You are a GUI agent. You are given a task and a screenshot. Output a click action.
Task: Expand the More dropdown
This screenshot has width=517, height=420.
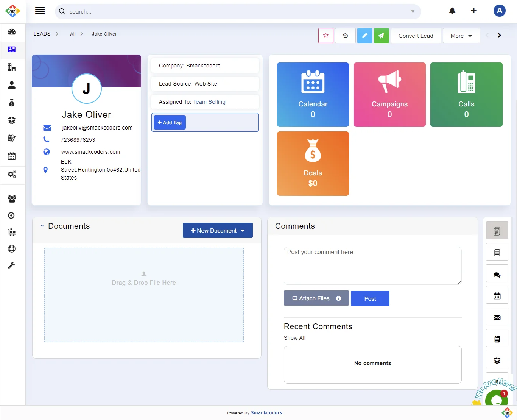(461, 36)
